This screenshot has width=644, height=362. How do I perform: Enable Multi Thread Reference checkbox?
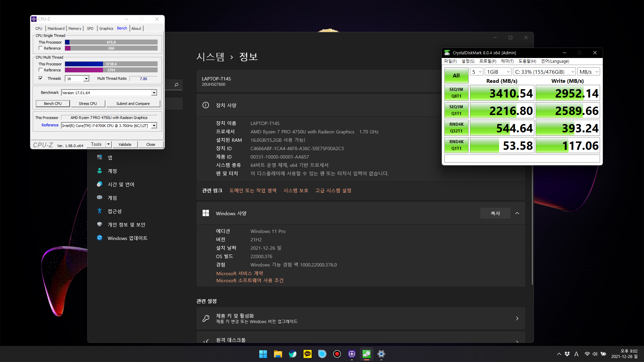tap(41, 70)
